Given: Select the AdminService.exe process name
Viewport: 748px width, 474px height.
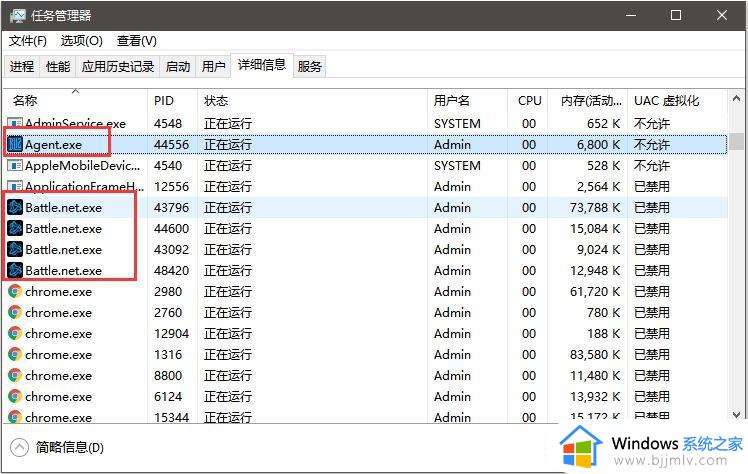Looking at the screenshot, I should (75, 124).
